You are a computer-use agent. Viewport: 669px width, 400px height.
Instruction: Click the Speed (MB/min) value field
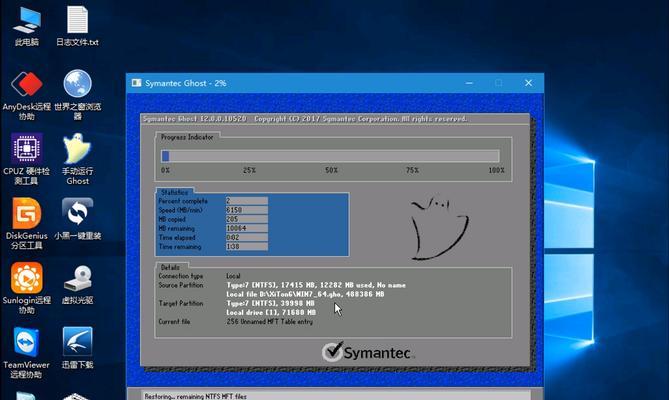pos(247,210)
